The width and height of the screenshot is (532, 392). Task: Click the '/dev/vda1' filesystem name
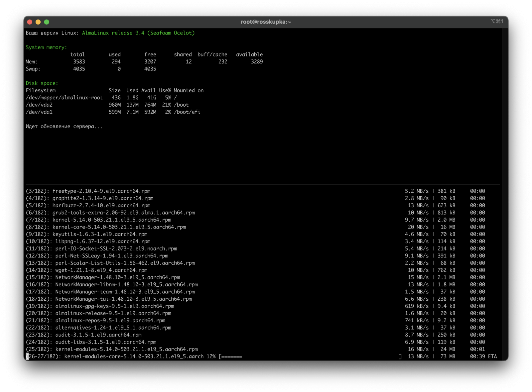point(39,112)
